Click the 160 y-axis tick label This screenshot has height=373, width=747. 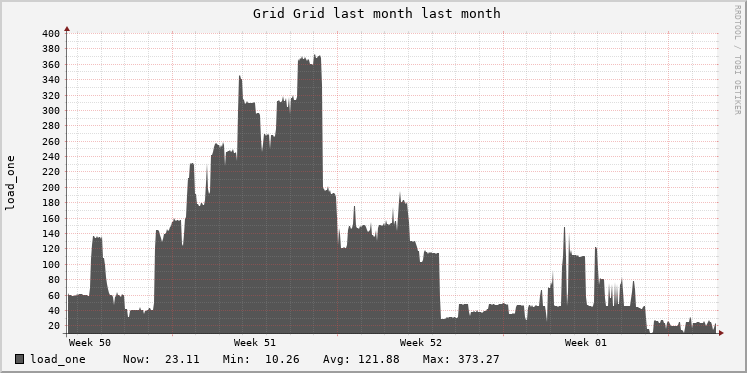pos(51,219)
